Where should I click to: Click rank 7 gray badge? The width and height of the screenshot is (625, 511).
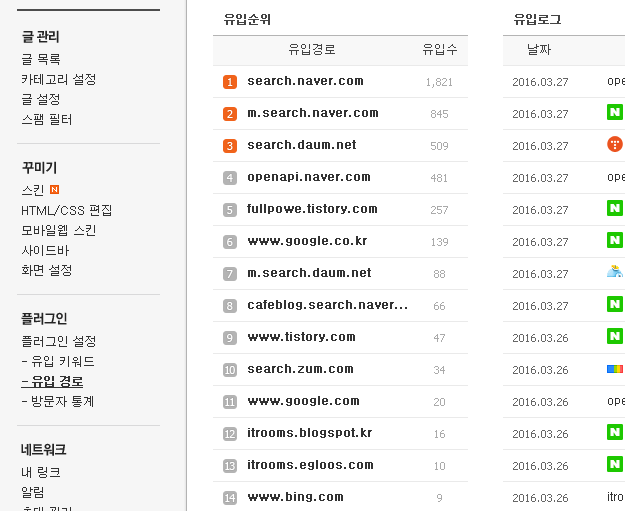click(x=230, y=274)
